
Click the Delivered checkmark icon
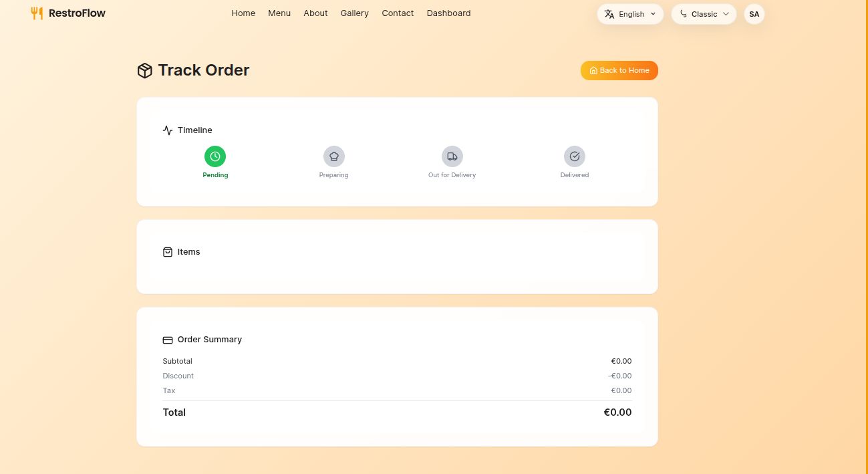click(575, 156)
